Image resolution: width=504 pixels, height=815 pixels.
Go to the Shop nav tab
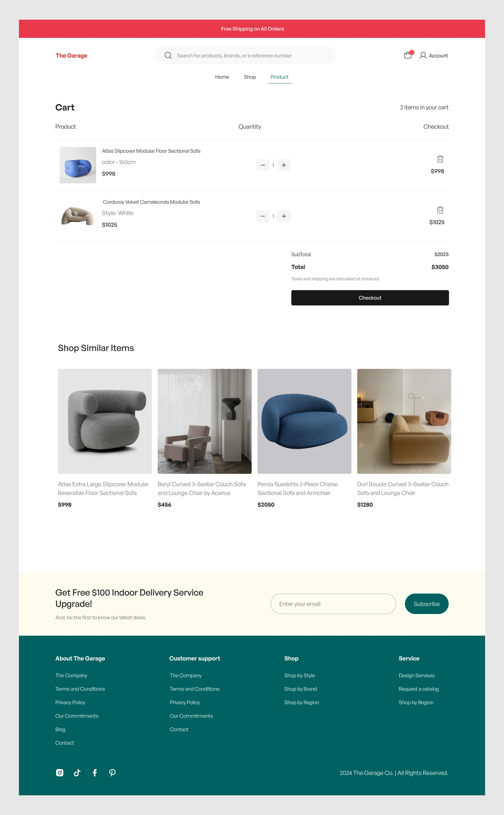(x=250, y=77)
